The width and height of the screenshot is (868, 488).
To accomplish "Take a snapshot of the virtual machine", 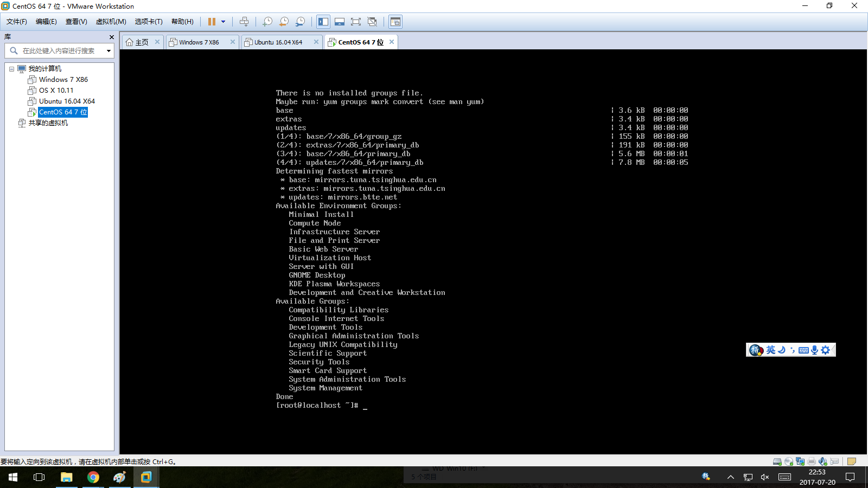I will 267,22.
